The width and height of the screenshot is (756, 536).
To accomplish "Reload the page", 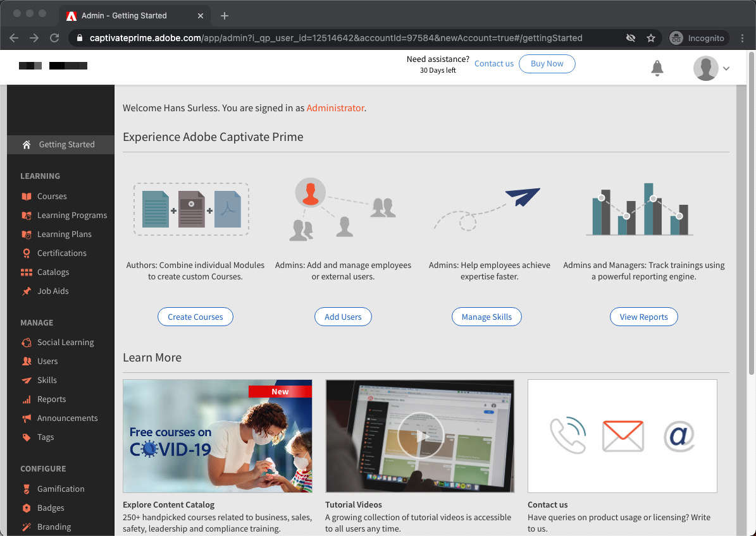I will coord(54,38).
